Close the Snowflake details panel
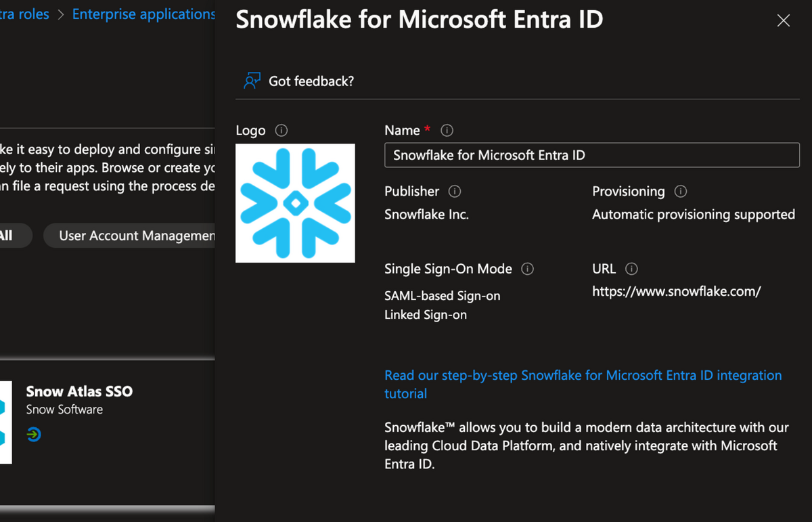 click(x=784, y=20)
